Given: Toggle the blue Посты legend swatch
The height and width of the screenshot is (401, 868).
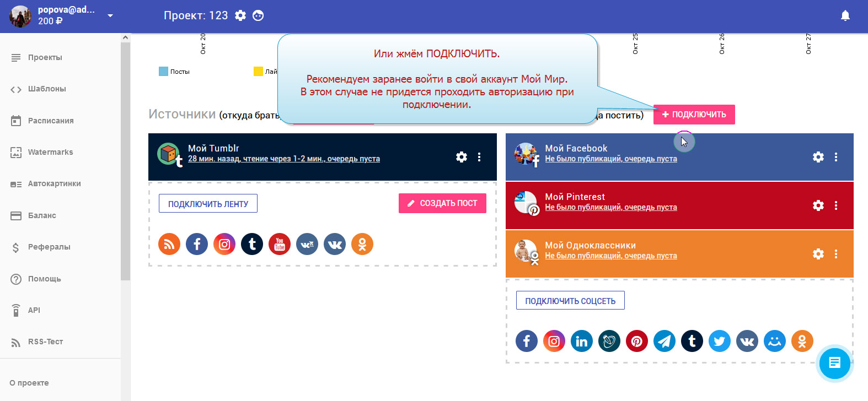Looking at the screenshot, I should point(163,72).
